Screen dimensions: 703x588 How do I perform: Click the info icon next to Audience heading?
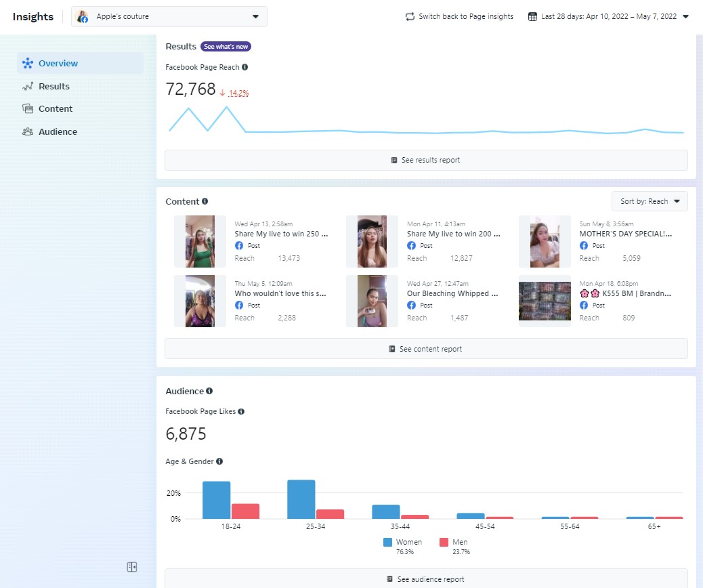(209, 391)
